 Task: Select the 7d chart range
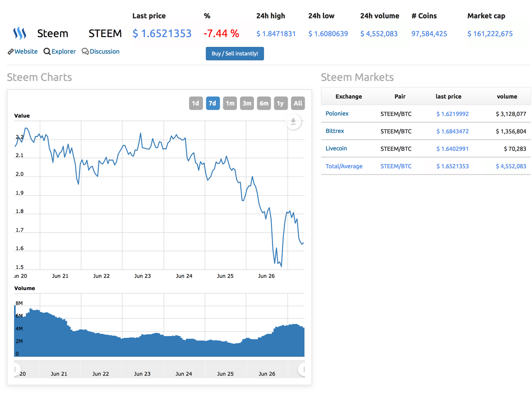(x=213, y=103)
